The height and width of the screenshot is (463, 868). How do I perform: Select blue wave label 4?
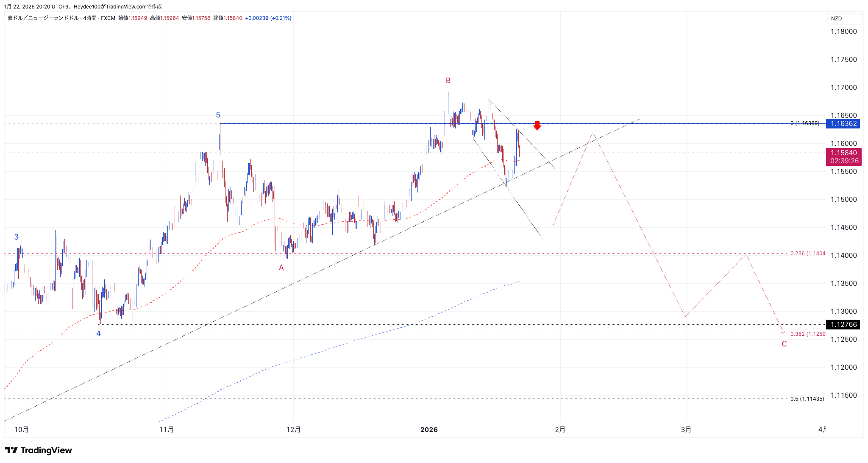tap(98, 334)
